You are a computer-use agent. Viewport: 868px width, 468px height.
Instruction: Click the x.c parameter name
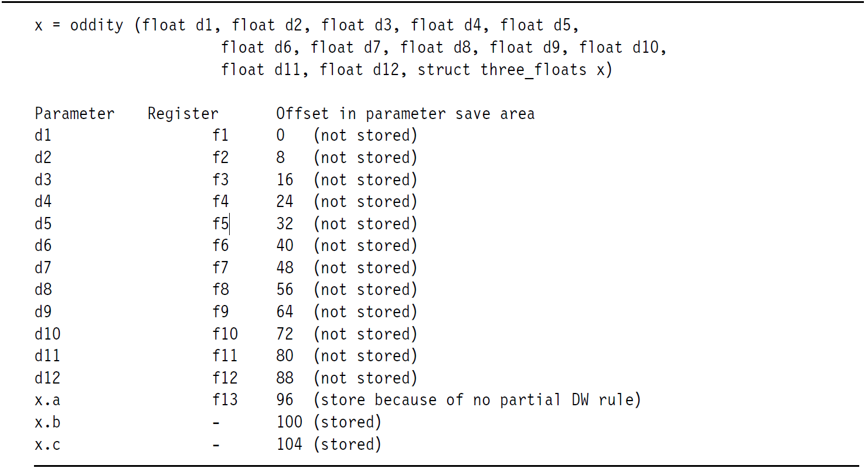[x=47, y=445]
